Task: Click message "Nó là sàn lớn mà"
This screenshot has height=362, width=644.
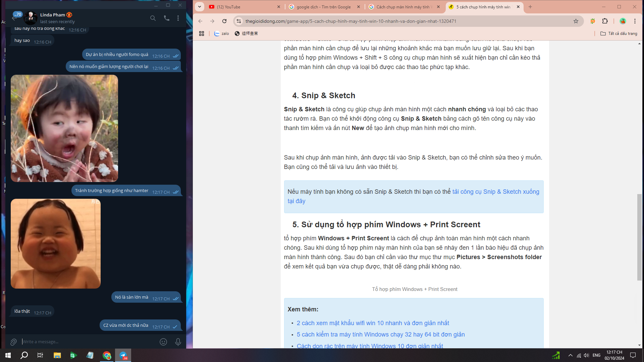Action: [131, 297]
